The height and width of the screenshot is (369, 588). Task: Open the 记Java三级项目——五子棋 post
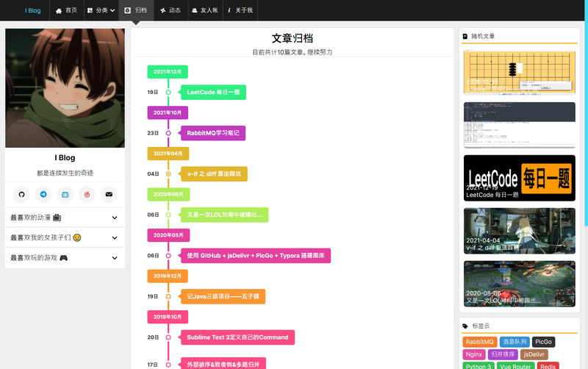[223, 297]
